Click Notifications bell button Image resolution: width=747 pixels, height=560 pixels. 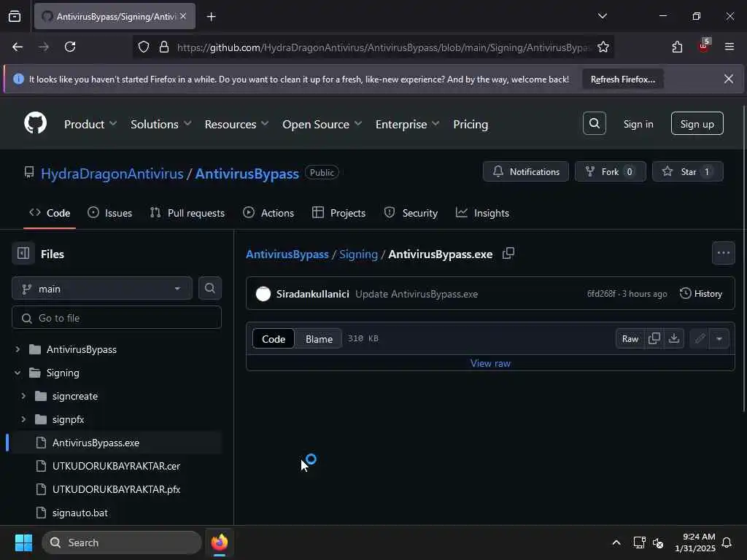[x=525, y=171]
